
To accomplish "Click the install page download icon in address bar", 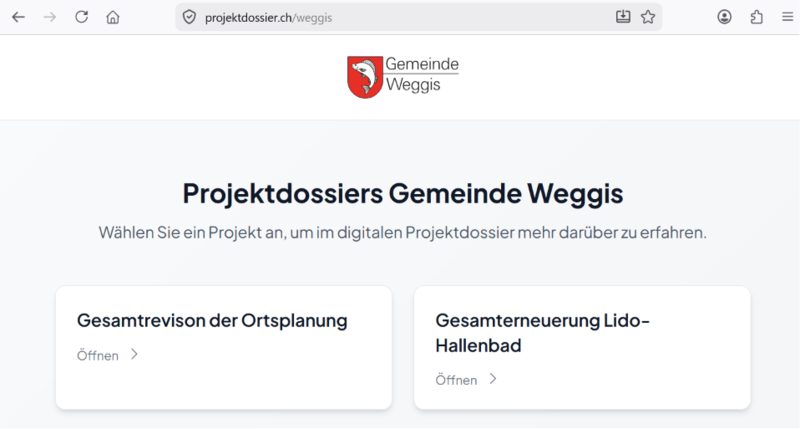I will tap(623, 17).
